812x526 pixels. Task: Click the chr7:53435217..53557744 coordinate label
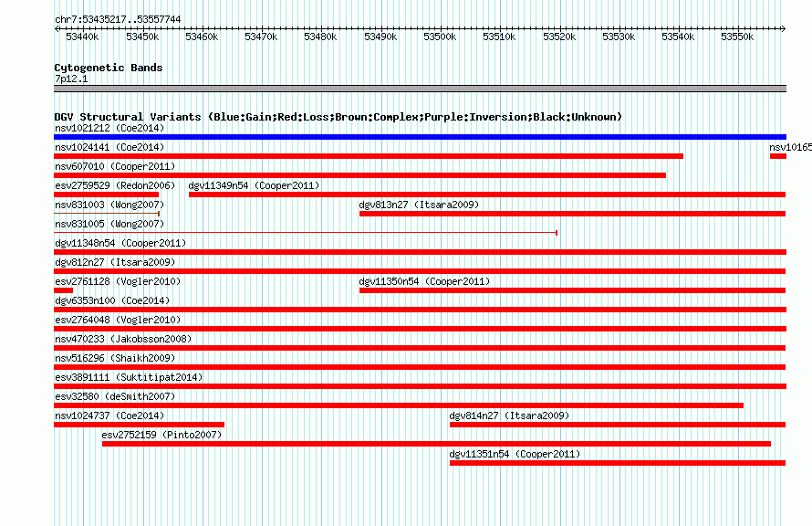(118, 19)
